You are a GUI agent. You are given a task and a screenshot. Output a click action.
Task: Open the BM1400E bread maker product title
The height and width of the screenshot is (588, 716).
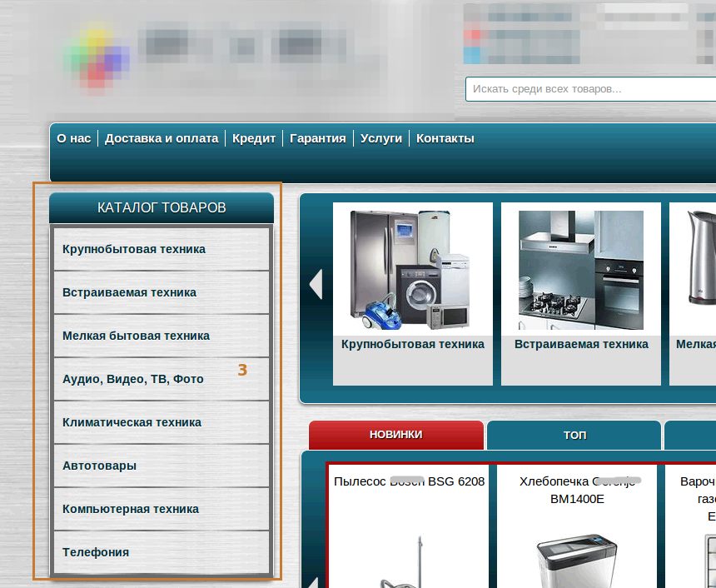coord(577,490)
